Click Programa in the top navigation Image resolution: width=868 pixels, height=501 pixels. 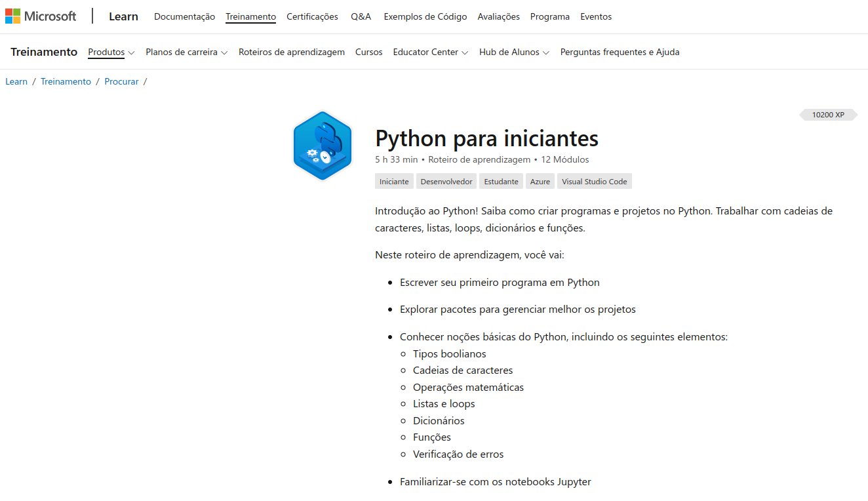pos(550,16)
